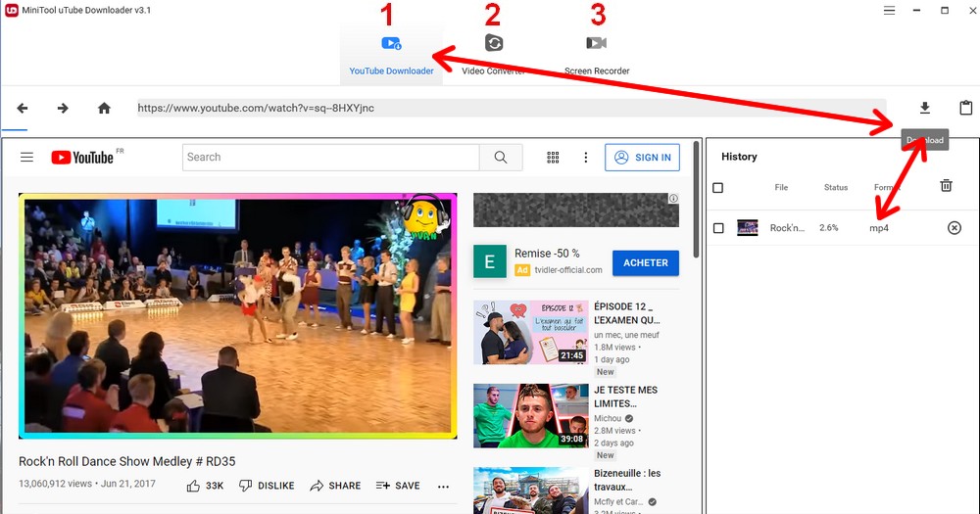
Task: Click the YouTube search magnifier button
Action: 501,158
